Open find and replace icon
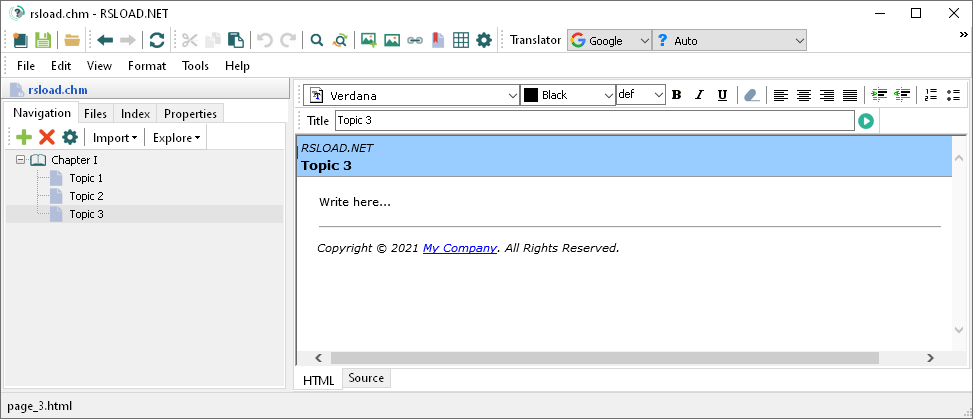Viewport: 973px width, 419px height. tap(340, 40)
